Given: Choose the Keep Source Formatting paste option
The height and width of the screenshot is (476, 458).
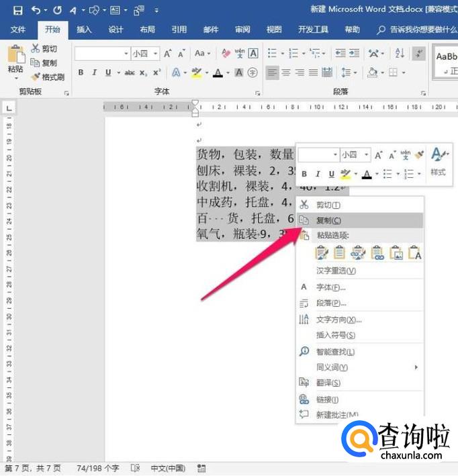Looking at the screenshot, I should 322,252.
